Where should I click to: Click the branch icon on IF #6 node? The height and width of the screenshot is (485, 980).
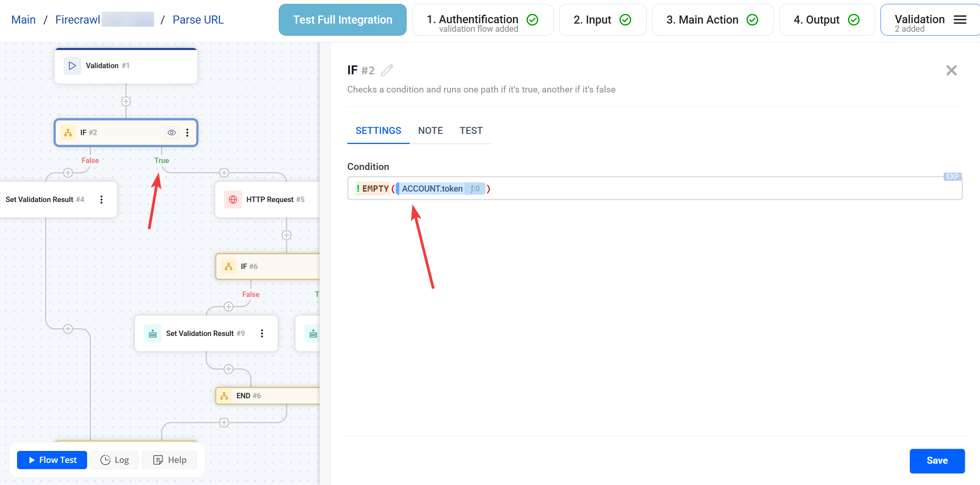point(229,266)
